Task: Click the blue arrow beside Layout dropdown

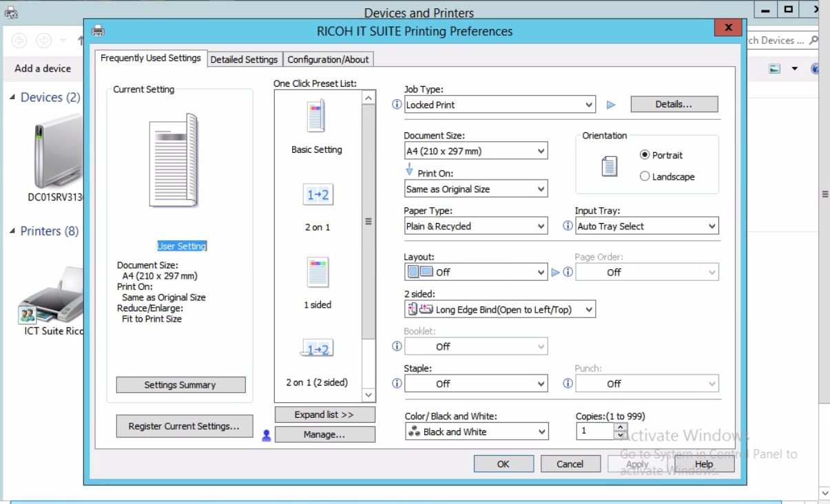Action: click(556, 272)
